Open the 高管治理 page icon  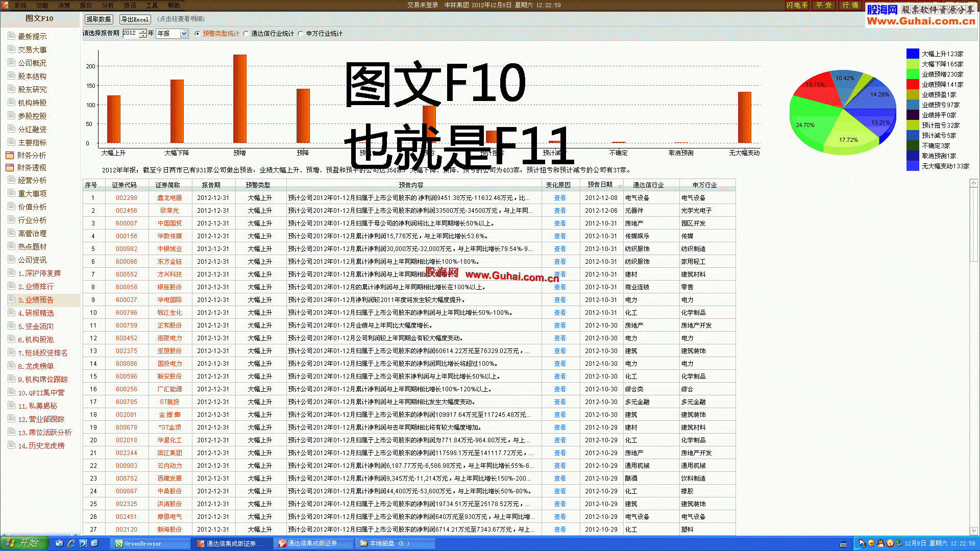[11, 233]
